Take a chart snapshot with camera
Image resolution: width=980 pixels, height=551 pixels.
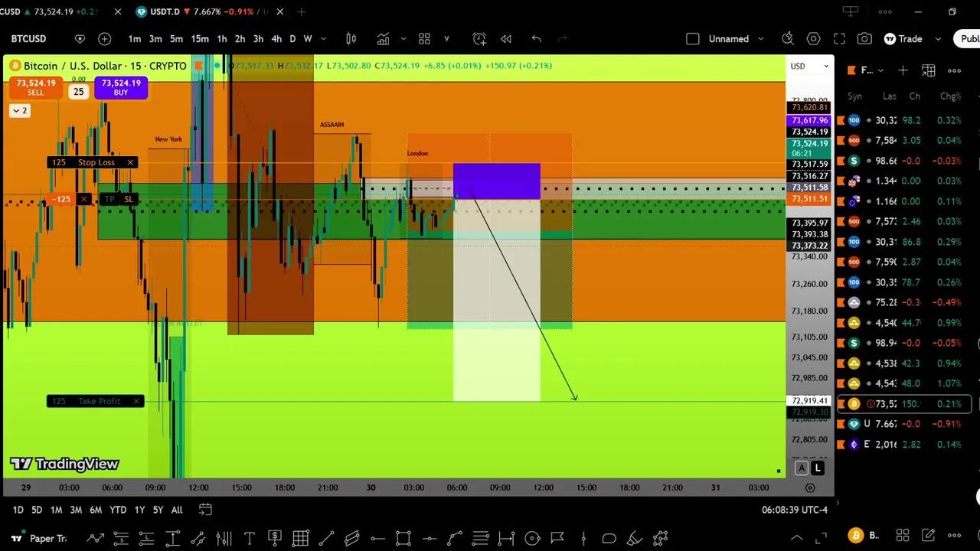pos(864,39)
